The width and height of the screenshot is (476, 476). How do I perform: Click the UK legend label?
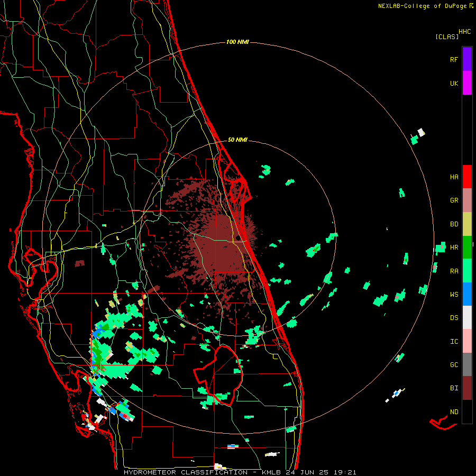[x=454, y=83]
